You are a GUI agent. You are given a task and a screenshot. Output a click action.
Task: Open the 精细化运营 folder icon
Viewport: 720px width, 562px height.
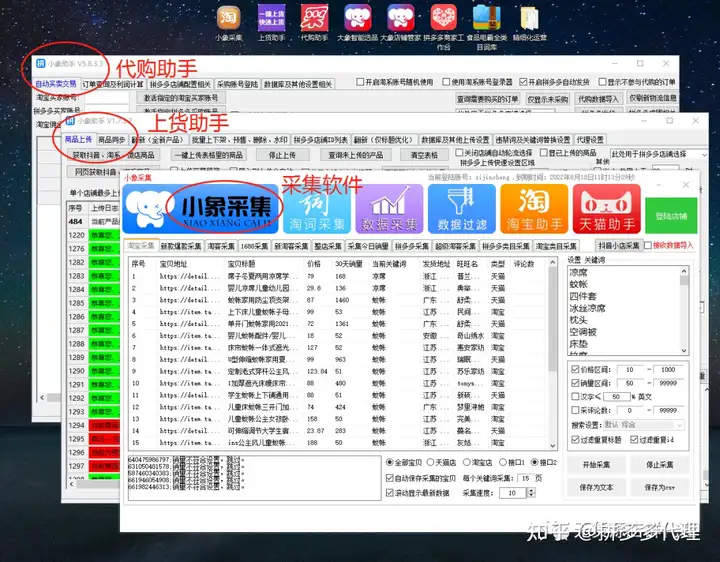pyautogui.click(x=530, y=23)
